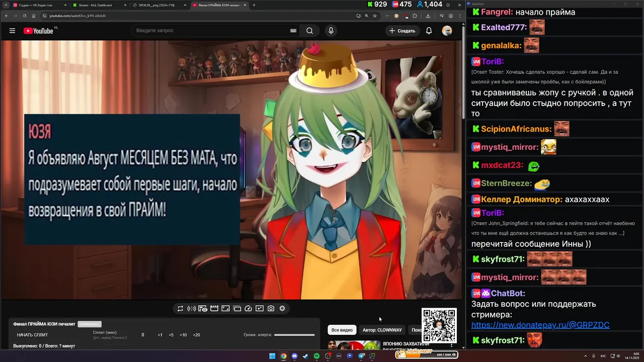Click the clapperboard icon in player toolbar

point(214,308)
